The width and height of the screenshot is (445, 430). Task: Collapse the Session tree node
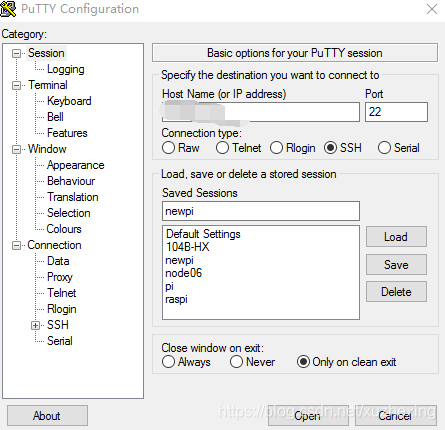coord(16,53)
